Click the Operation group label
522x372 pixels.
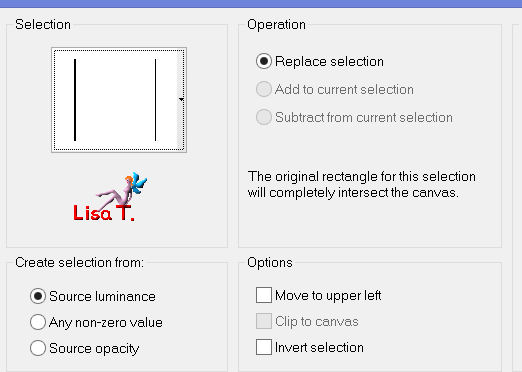276,25
